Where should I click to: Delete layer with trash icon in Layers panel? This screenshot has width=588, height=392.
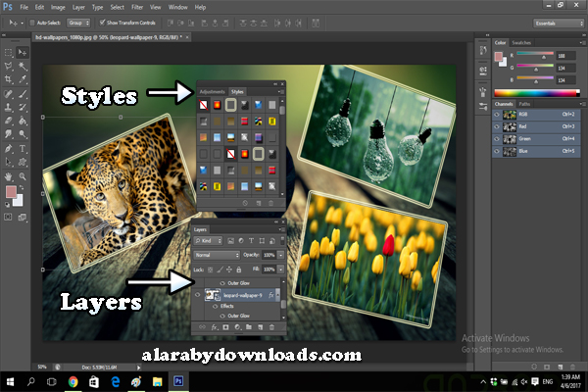pos(271,327)
